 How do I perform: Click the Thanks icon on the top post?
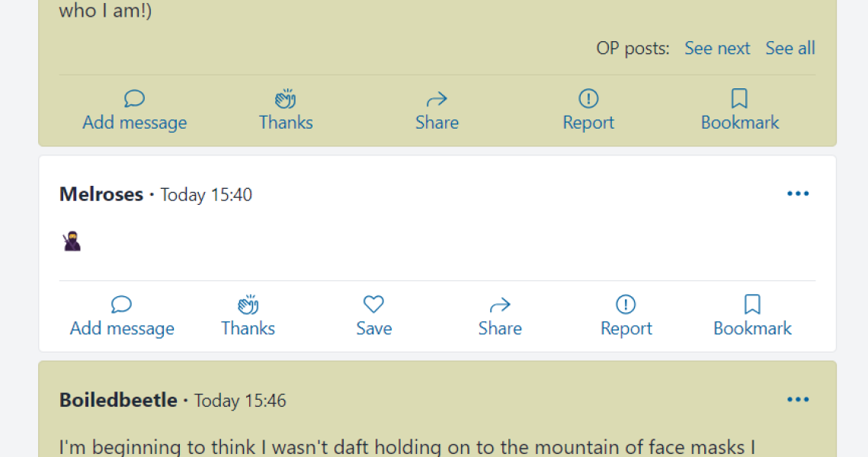285,97
